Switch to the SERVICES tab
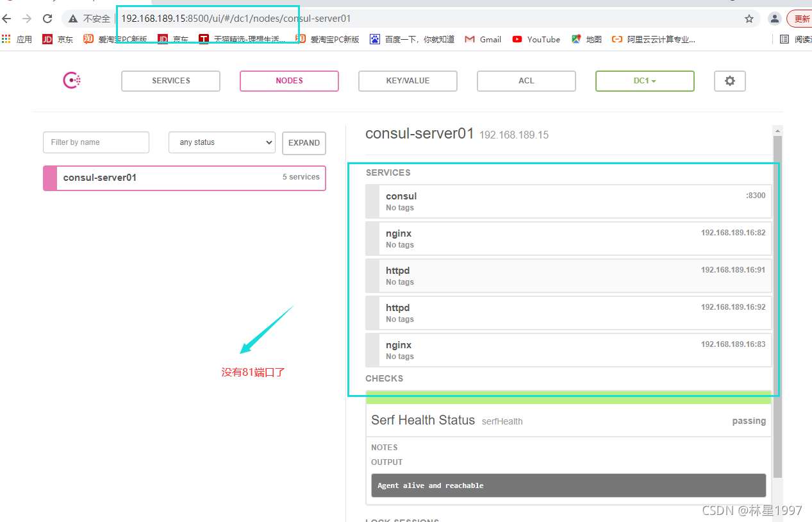 tap(170, 81)
